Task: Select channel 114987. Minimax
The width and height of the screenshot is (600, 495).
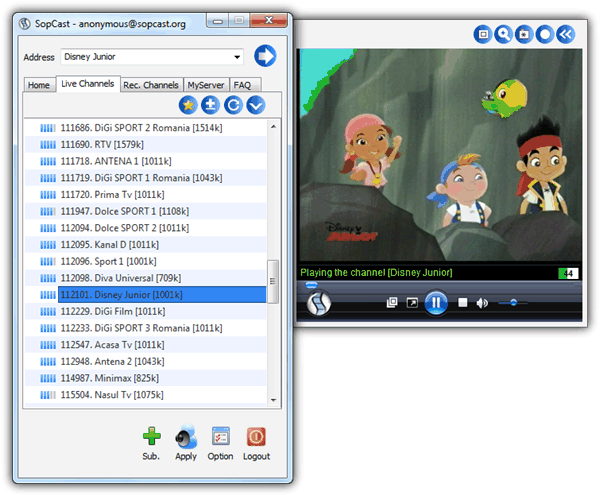Action: (x=145, y=378)
